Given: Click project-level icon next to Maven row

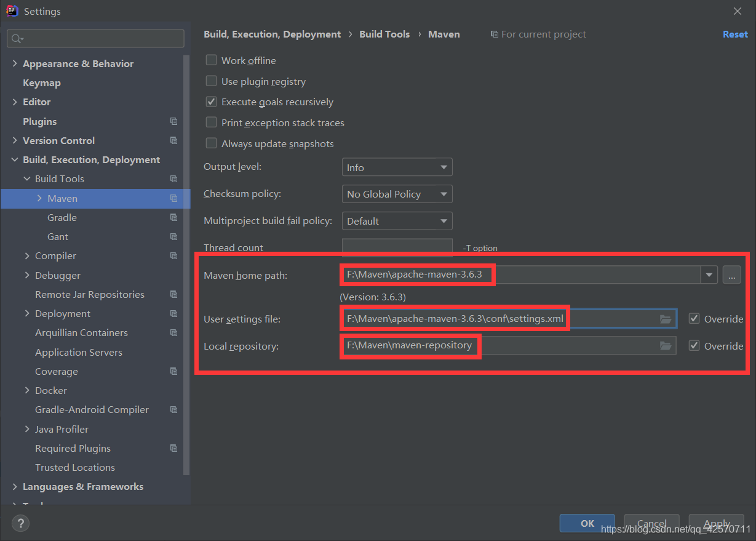Looking at the screenshot, I should [174, 198].
